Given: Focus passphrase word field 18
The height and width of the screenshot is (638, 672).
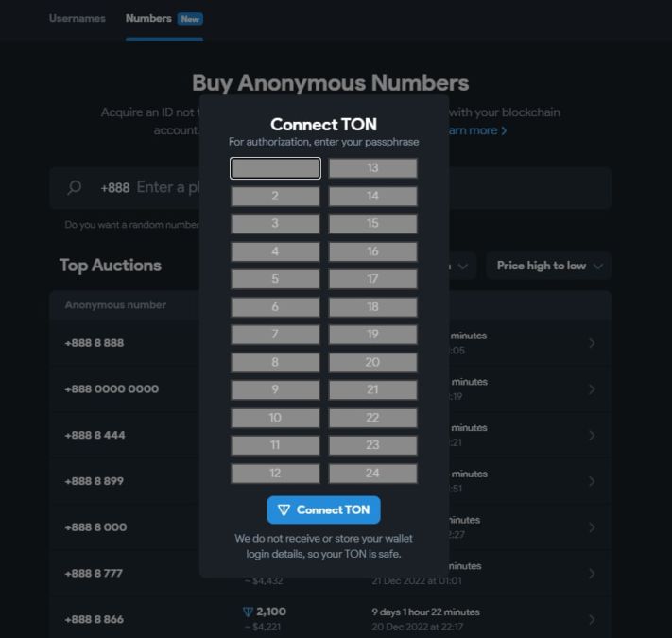Looking at the screenshot, I should click(x=372, y=307).
